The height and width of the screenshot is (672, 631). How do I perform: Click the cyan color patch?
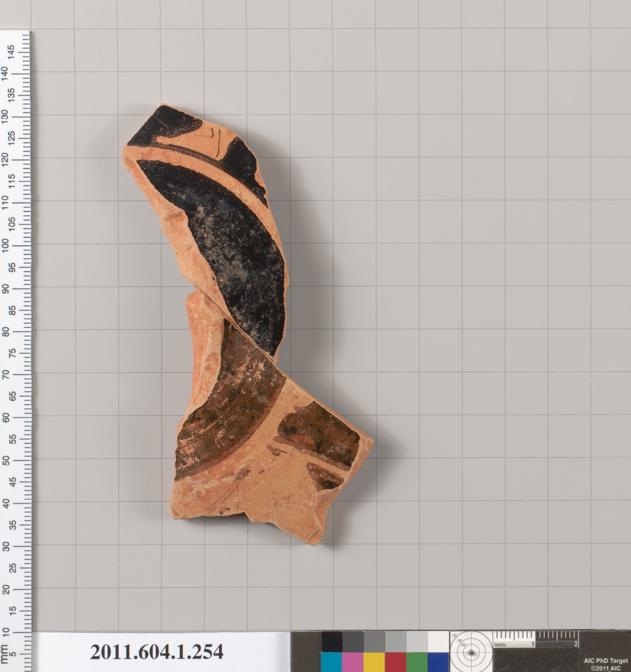click(x=331, y=662)
